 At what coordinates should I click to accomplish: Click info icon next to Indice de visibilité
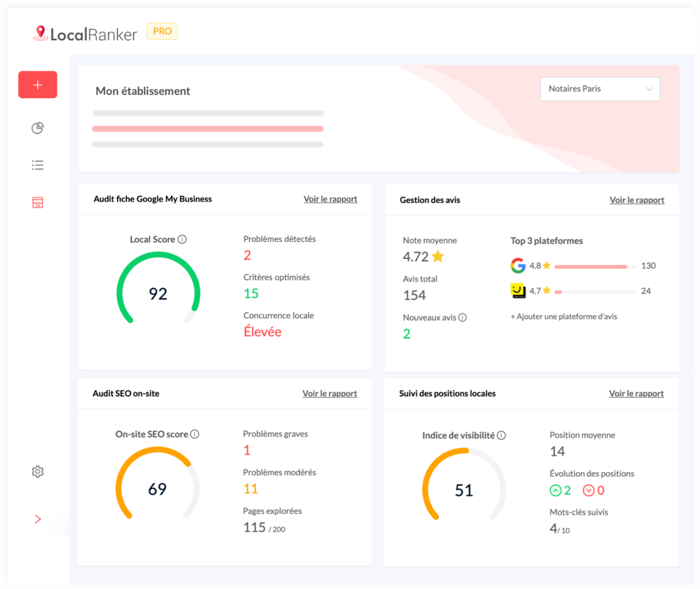[x=501, y=436]
